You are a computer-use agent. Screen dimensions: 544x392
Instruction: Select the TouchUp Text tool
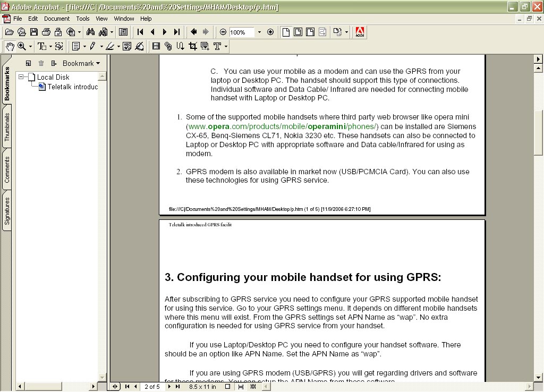point(217,46)
